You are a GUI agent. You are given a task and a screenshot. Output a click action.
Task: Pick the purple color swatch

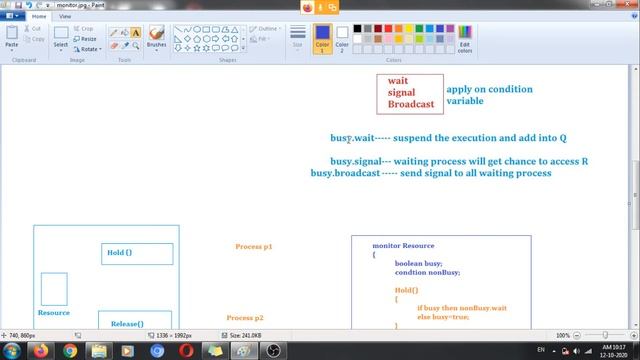(x=450, y=28)
